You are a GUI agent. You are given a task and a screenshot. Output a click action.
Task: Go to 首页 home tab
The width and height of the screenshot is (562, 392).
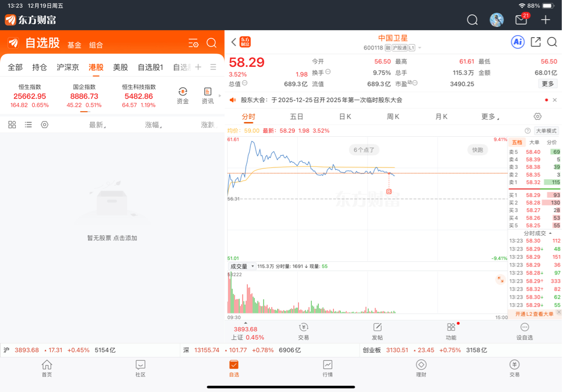point(46,369)
